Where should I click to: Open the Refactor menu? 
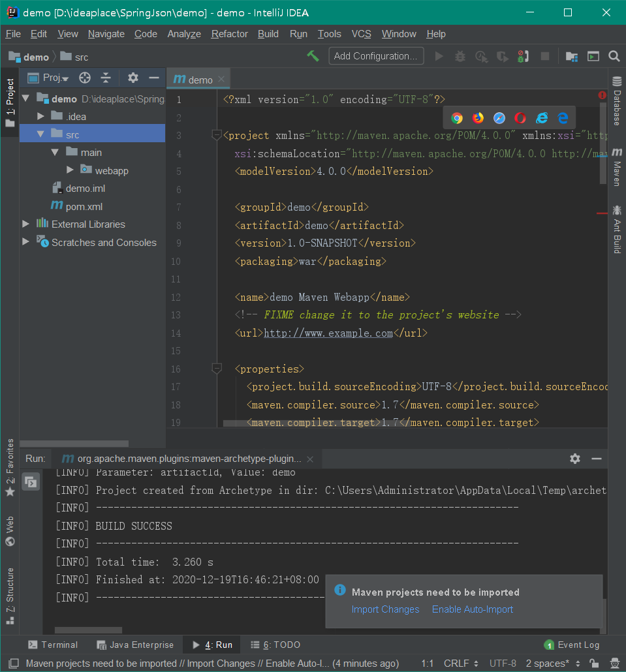pyautogui.click(x=229, y=34)
